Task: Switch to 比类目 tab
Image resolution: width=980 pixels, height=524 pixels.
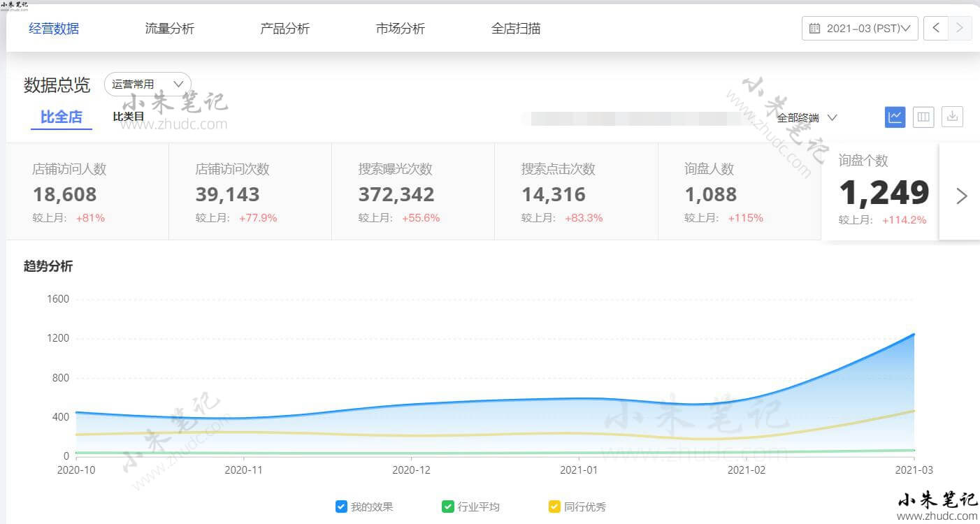Action: tap(129, 117)
